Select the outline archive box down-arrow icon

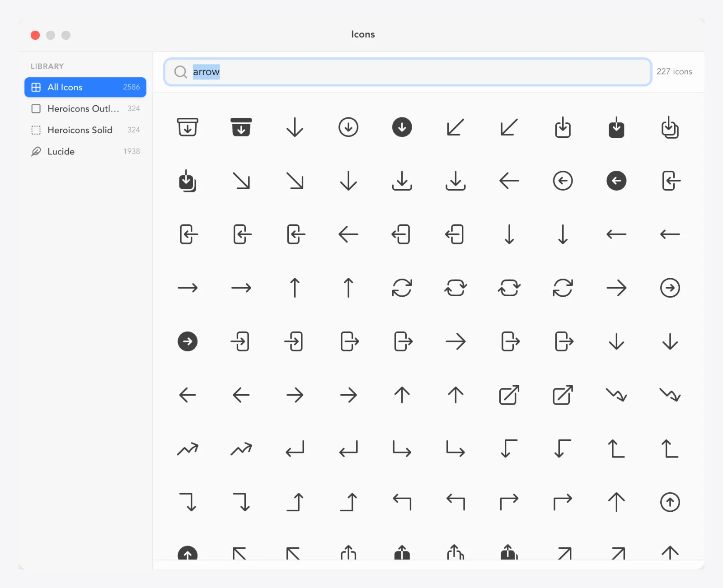click(188, 127)
